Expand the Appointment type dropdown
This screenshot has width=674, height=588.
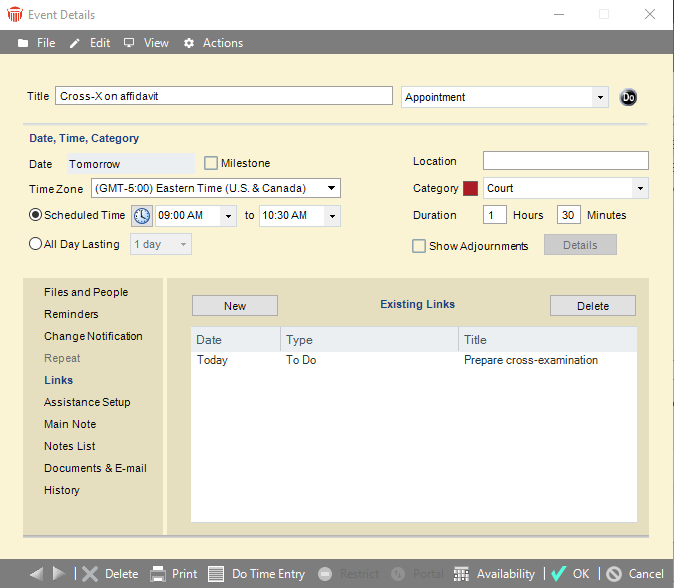(x=599, y=97)
